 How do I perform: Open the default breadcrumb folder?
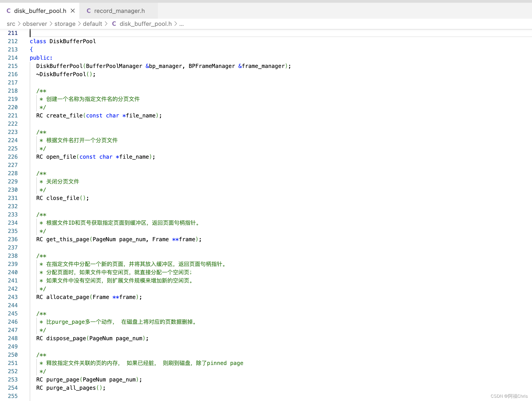[92, 24]
